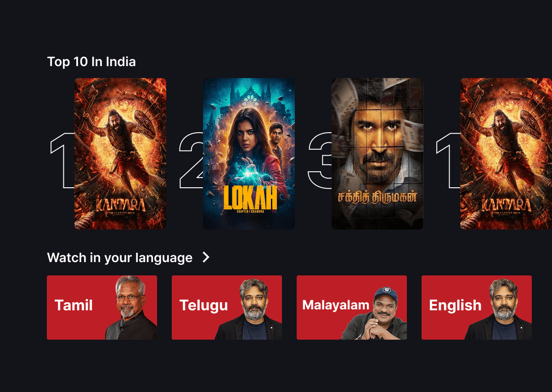552x392 pixels.
Task: Open the third-ranked poster with Tamil title
Action: [377, 154]
